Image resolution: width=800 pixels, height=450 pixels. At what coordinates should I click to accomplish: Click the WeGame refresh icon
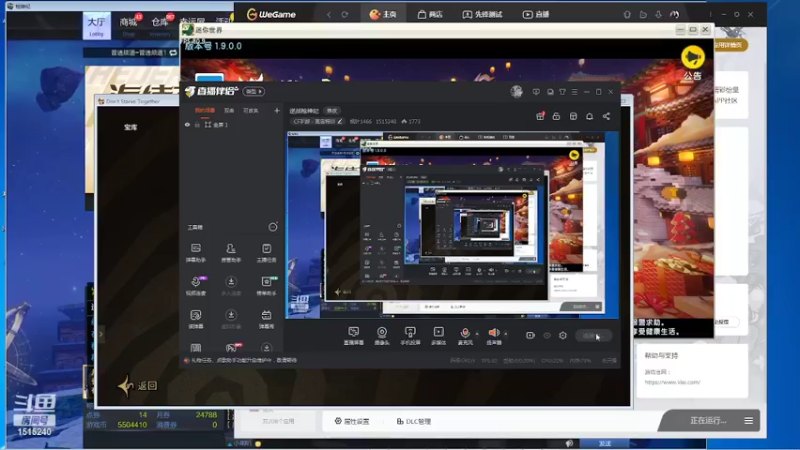point(345,14)
